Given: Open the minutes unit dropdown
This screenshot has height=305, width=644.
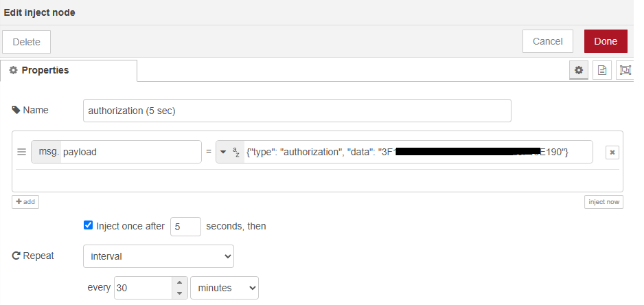Looking at the screenshot, I should [224, 288].
